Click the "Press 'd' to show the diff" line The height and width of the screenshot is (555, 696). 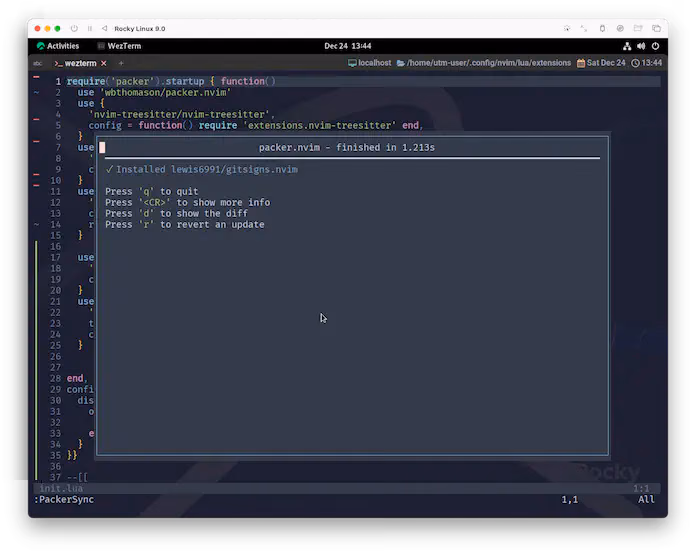coord(176,214)
